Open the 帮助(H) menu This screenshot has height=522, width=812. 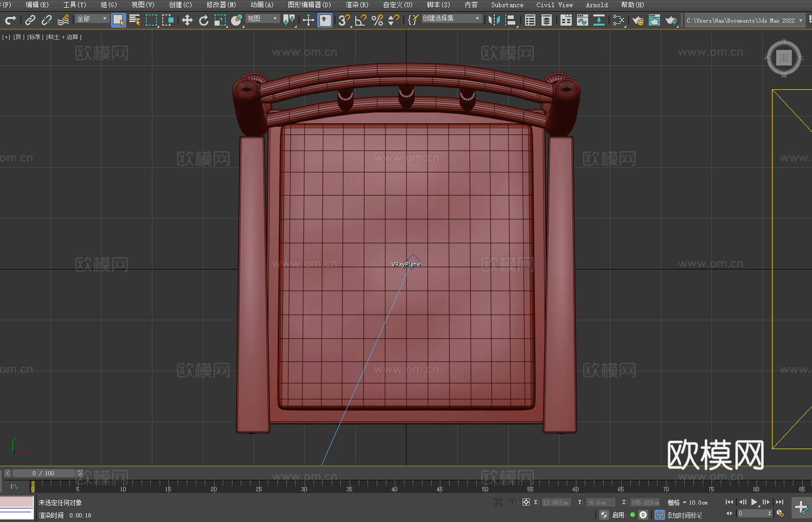click(x=632, y=5)
